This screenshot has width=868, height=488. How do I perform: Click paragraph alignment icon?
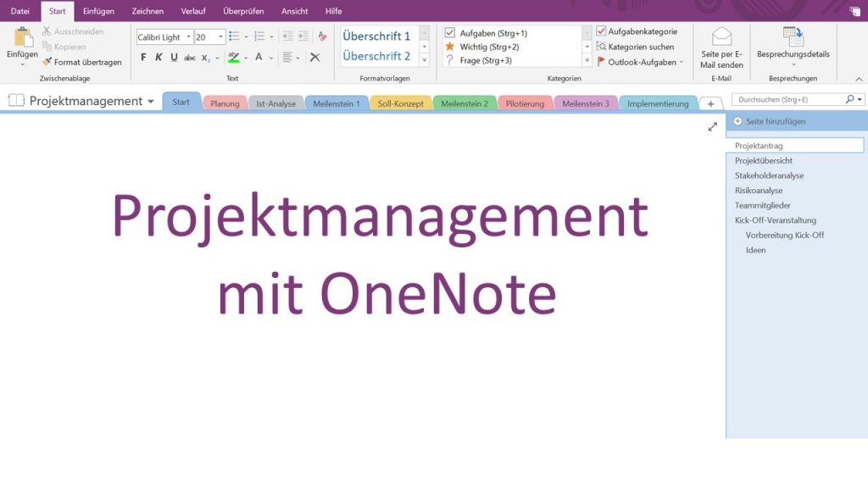[x=287, y=57]
